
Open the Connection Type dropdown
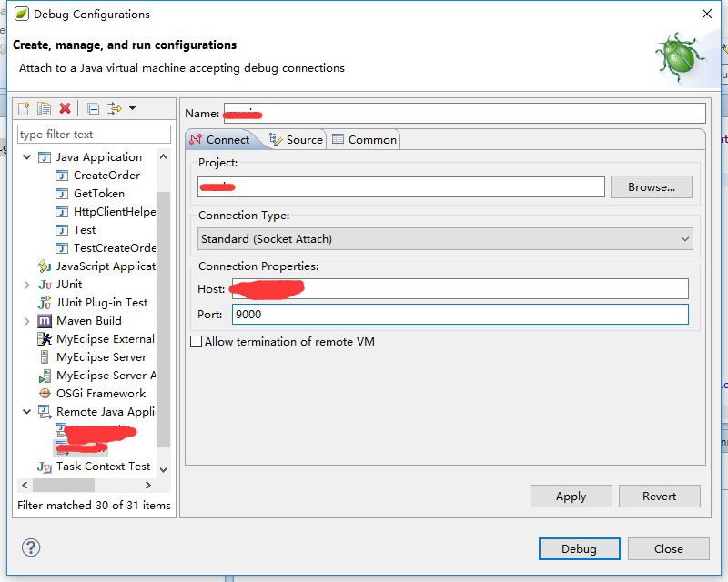(445, 238)
